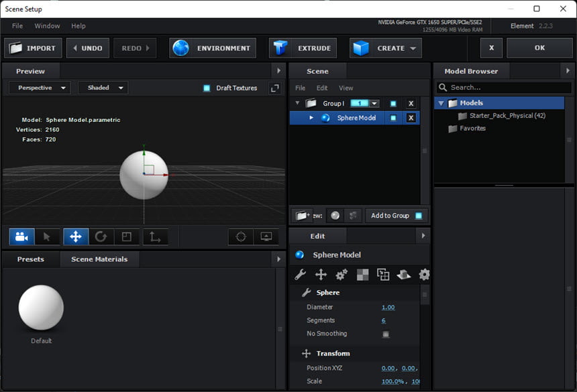The width and height of the screenshot is (577, 392).
Task: Open the Window menu
Action: point(47,25)
